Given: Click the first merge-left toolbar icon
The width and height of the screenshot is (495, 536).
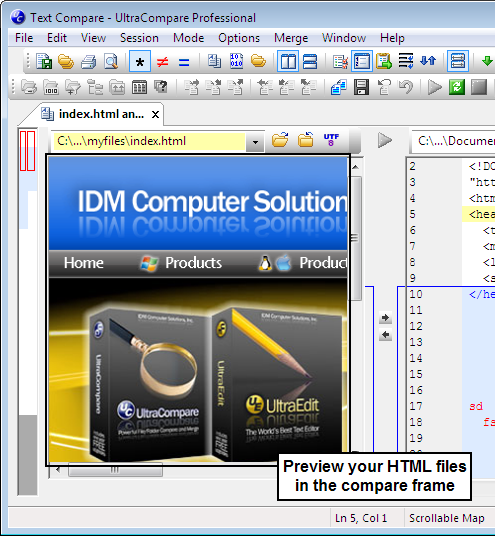Looking at the screenshot, I should [264, 88].
